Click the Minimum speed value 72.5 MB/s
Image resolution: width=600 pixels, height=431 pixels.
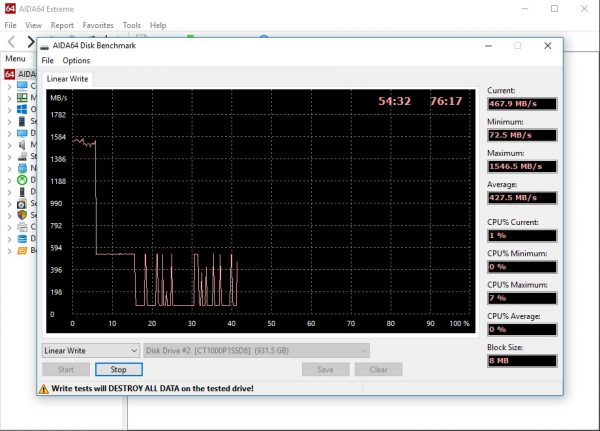pyautogui.click(x=522, y=135)
